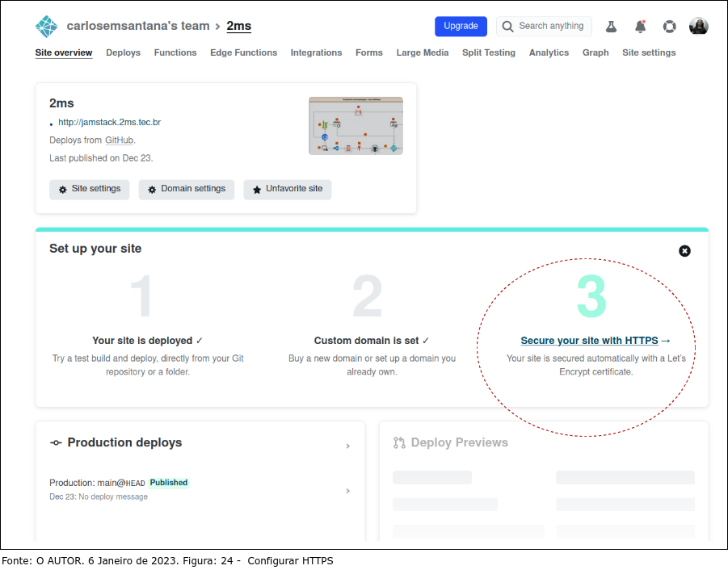Click the 2ms site card title
Screen dimensions: 728x574
click(61, 103)
